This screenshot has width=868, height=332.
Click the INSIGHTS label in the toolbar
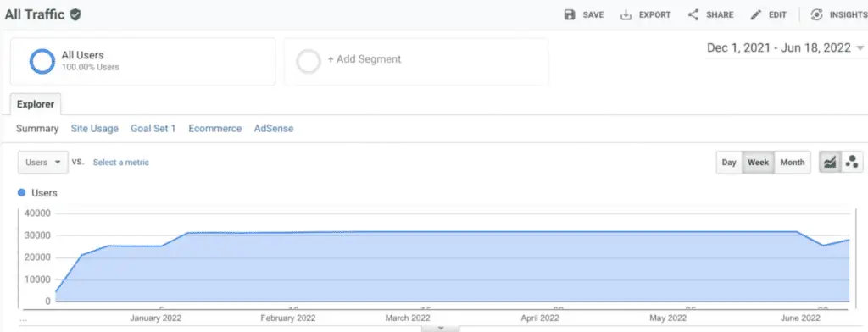[849, 15]
